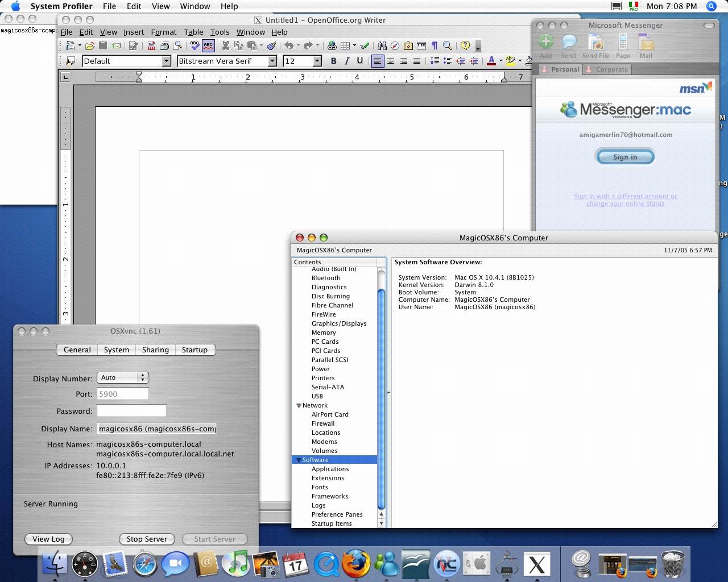The width and height of the screenshot is (728, 582).
Task: Toggle AutoSpellcheck in the Writer toolbar
Action: [x=208, y=45]
